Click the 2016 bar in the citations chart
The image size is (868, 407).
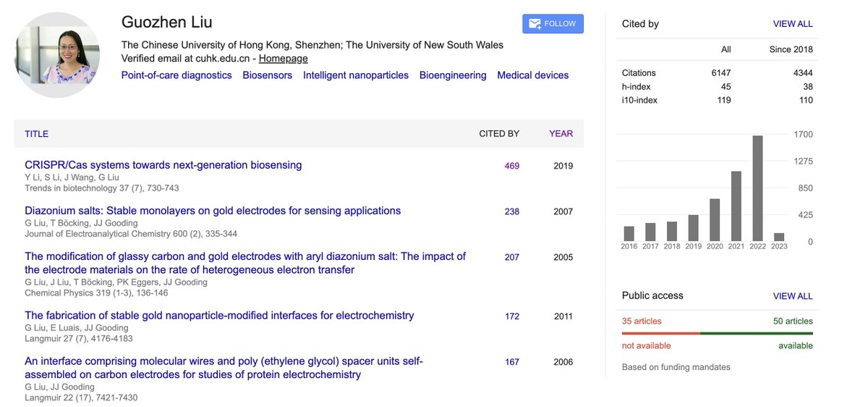(629, 234)
